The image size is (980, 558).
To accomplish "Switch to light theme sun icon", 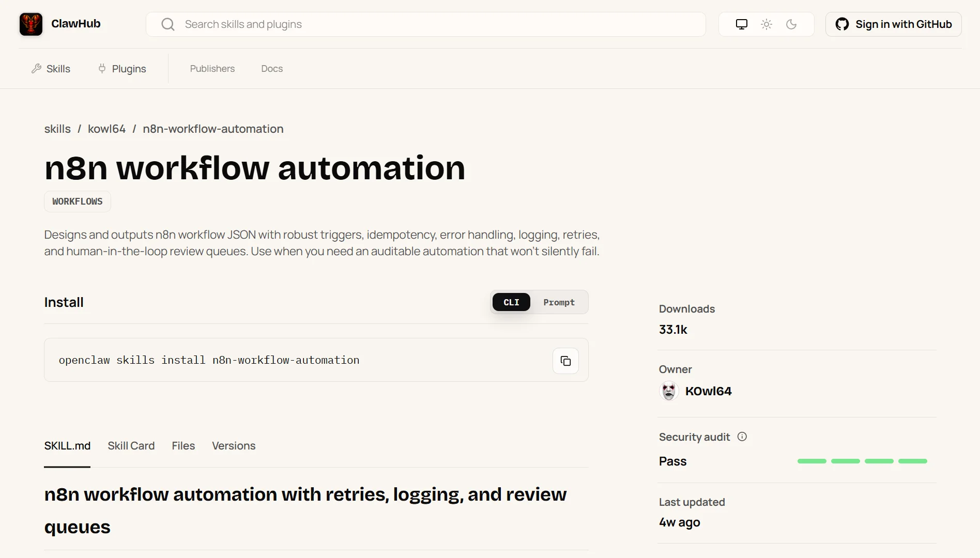I will (x=767, y=24).
